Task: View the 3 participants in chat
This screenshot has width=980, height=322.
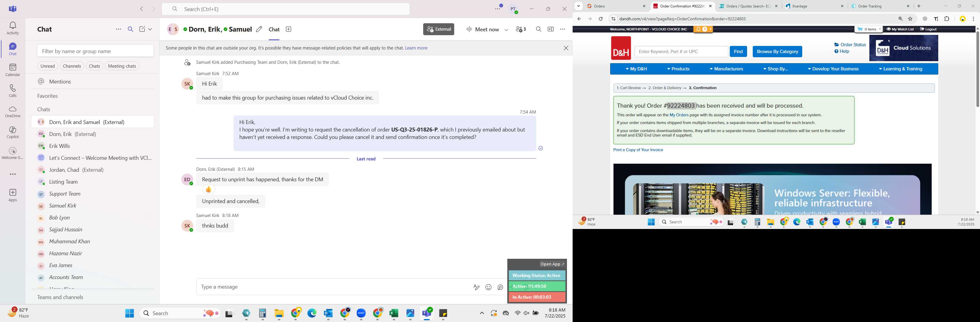Action: point(520,29)
